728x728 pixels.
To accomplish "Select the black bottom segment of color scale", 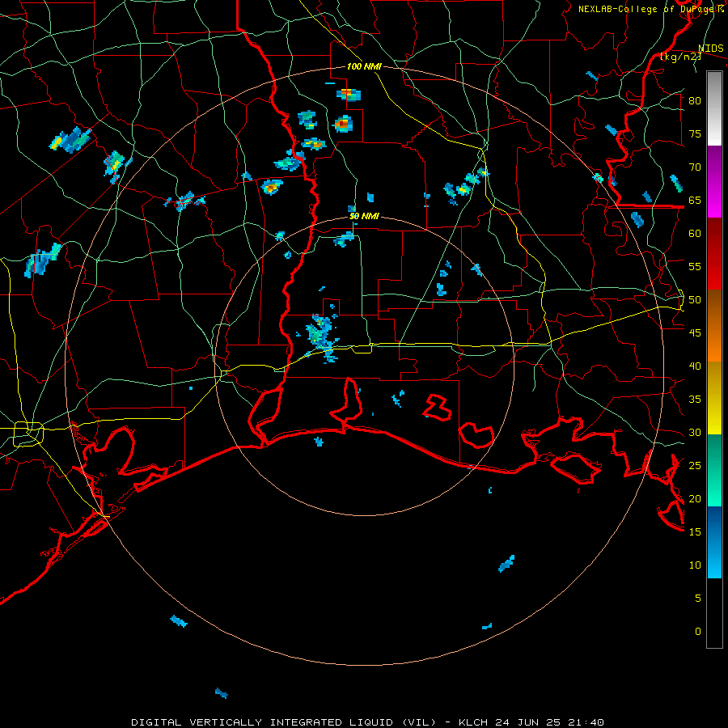I will [x=714, y=613].
